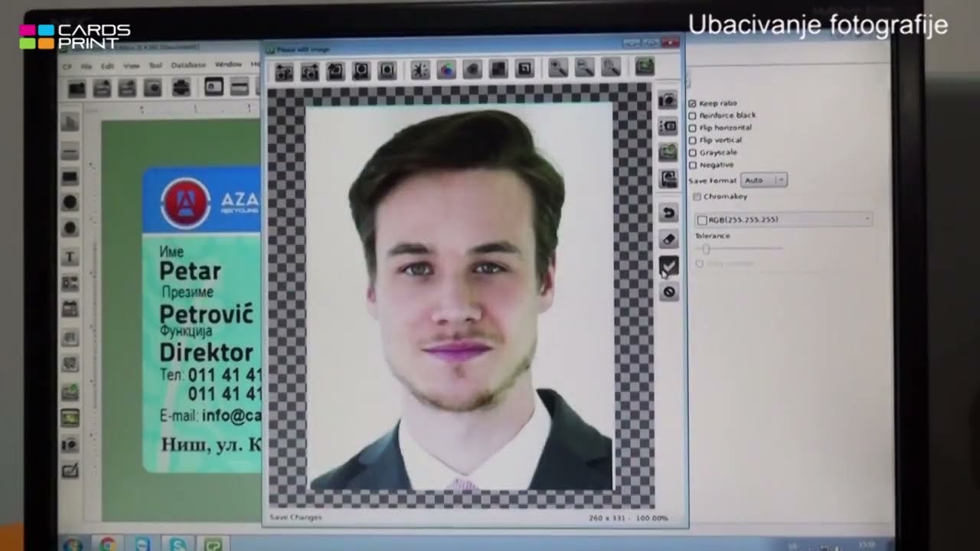Click the zoom in magnifier icon

(557, 69)
